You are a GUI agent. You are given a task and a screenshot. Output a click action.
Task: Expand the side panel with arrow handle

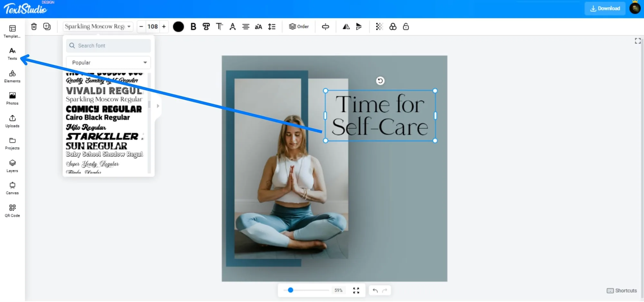click(158, 106)
